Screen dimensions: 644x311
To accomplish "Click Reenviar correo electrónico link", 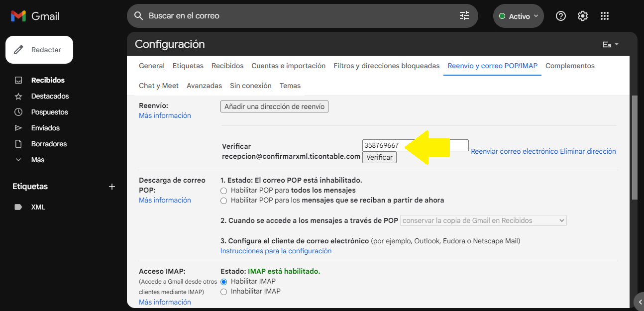I will point(515,151).
